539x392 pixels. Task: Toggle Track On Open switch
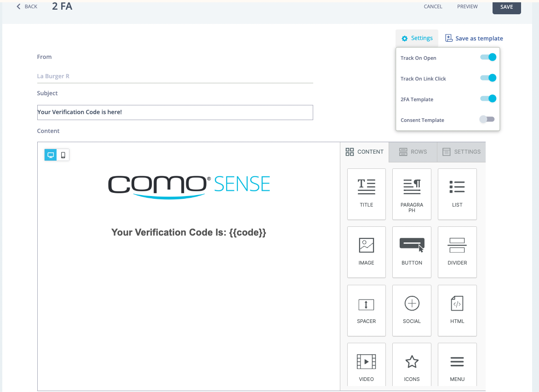point(488,57)
